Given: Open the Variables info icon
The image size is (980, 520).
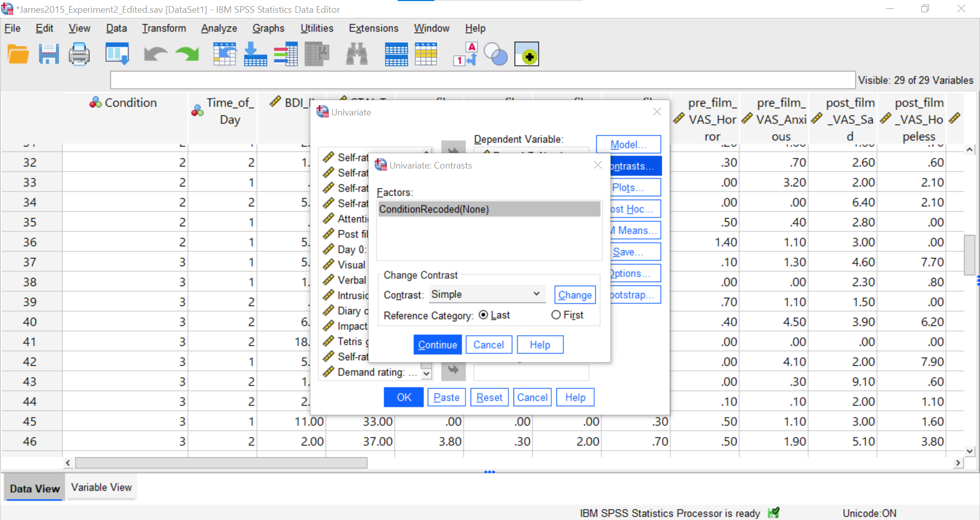Looking at the screenshot, I should 286,54.
